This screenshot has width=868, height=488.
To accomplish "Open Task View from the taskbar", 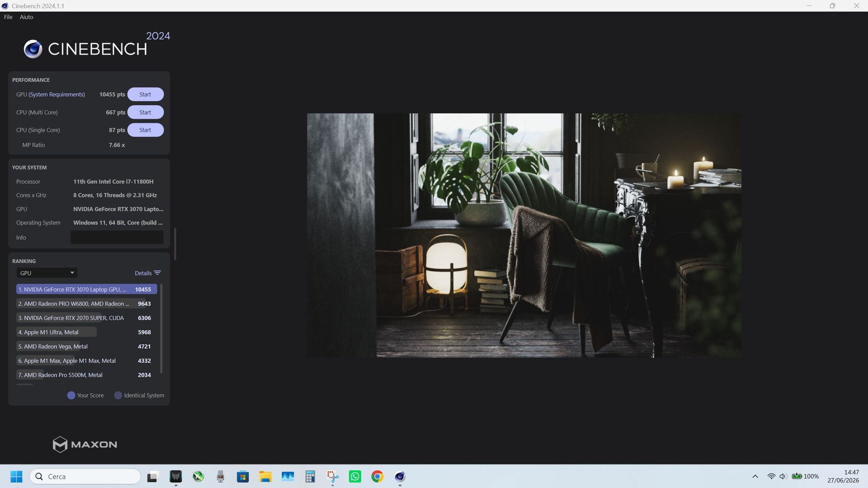I will (152, 477).
